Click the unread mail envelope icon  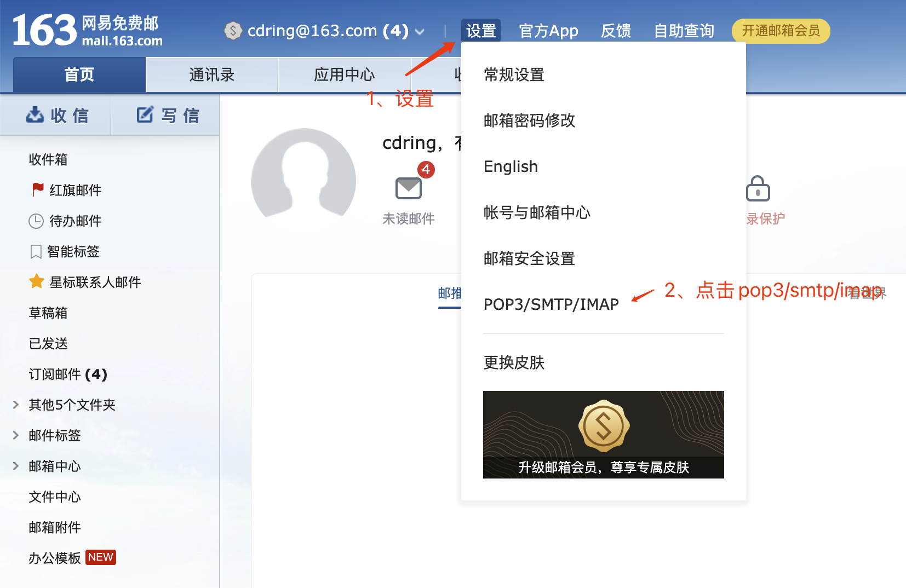[409, 188]
